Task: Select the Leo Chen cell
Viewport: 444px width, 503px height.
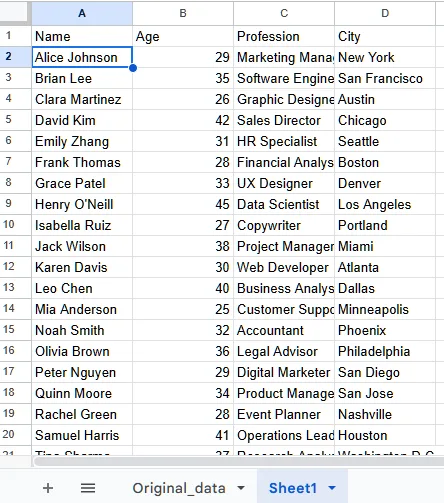Action: pyautogui.click(x=82, y=288)
